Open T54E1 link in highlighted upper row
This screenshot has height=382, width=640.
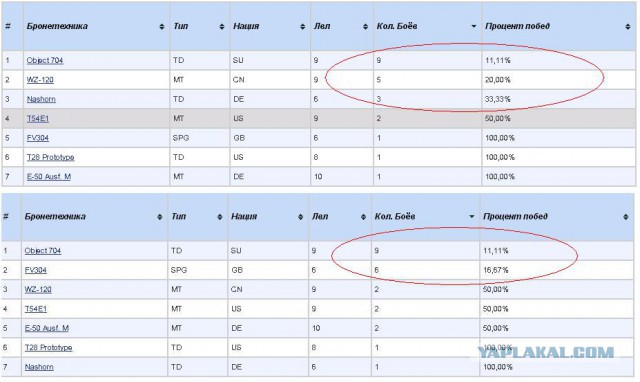pos(38,118)
